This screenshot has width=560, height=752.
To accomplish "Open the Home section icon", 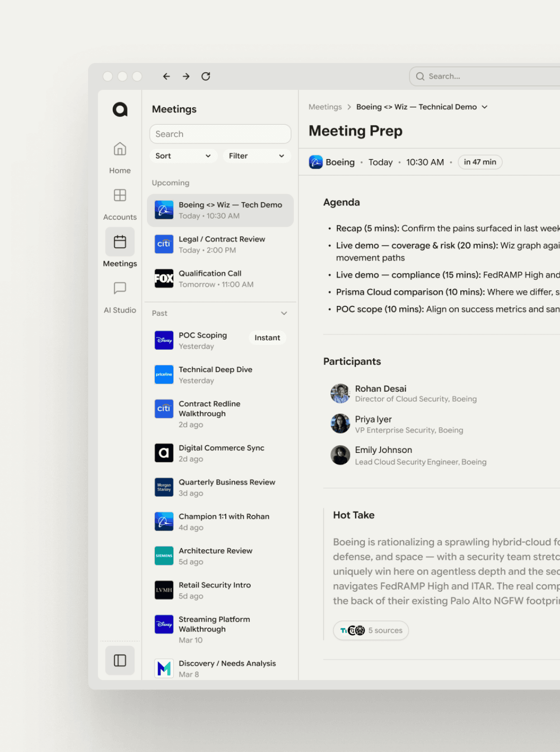I will (x=120, y=149).
